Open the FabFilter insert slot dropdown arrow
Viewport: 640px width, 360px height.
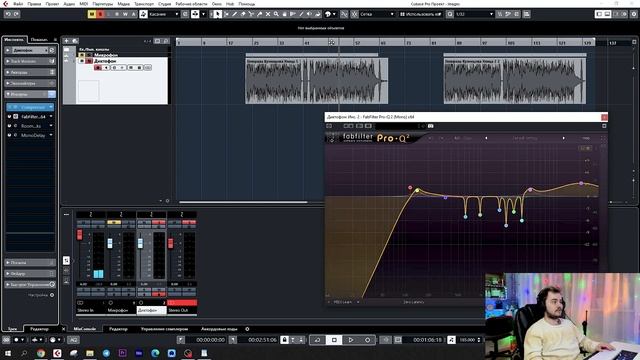pos(51,117)
